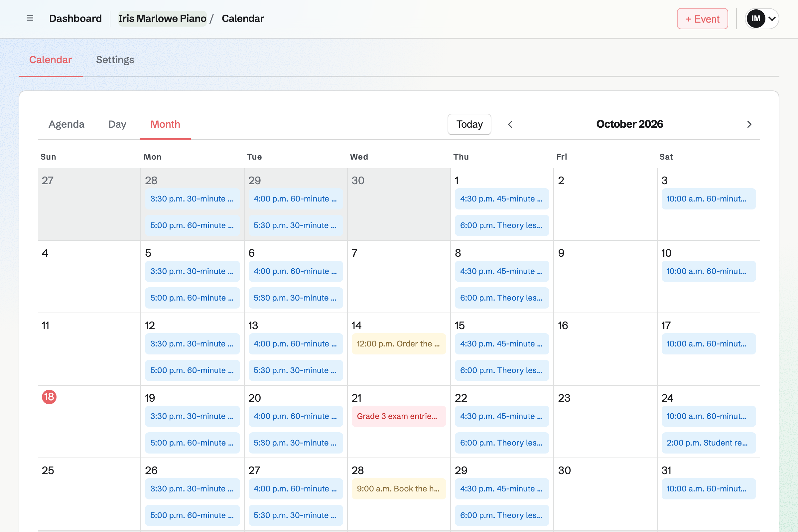
Task: Select the Month view tab
Action: coord(165,124)
